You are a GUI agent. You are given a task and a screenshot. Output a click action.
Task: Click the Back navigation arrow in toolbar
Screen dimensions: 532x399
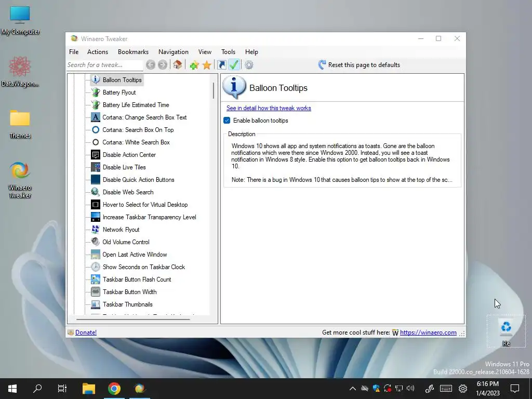pyautogui.click(x=151, y=64)
